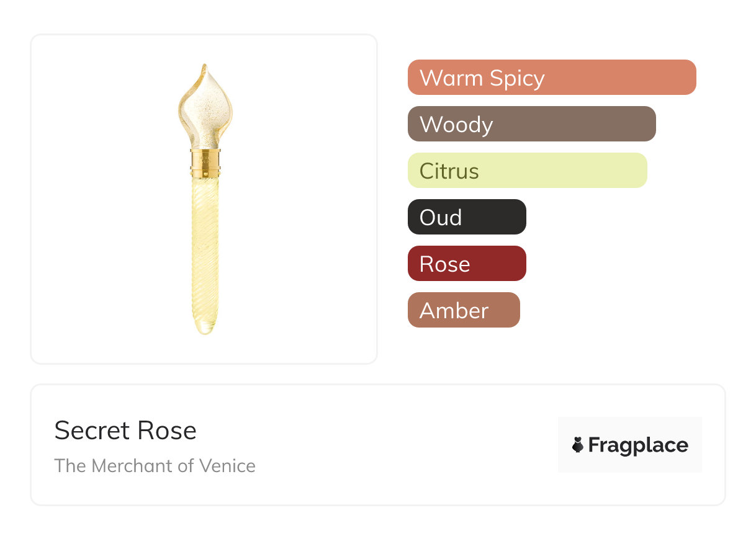Click the dark red Rose accord bar

(466, 264)
